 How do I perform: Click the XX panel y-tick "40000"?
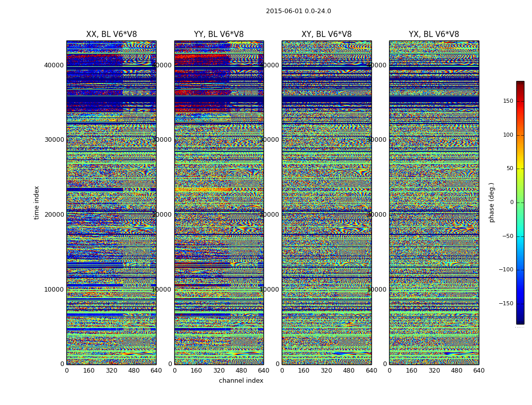[54, 65]
